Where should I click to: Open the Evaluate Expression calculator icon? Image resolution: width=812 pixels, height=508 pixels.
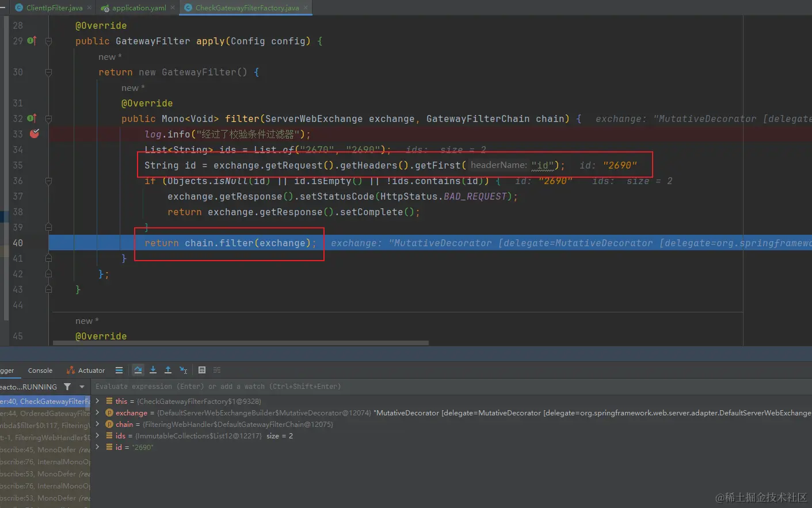pos(202,370)
